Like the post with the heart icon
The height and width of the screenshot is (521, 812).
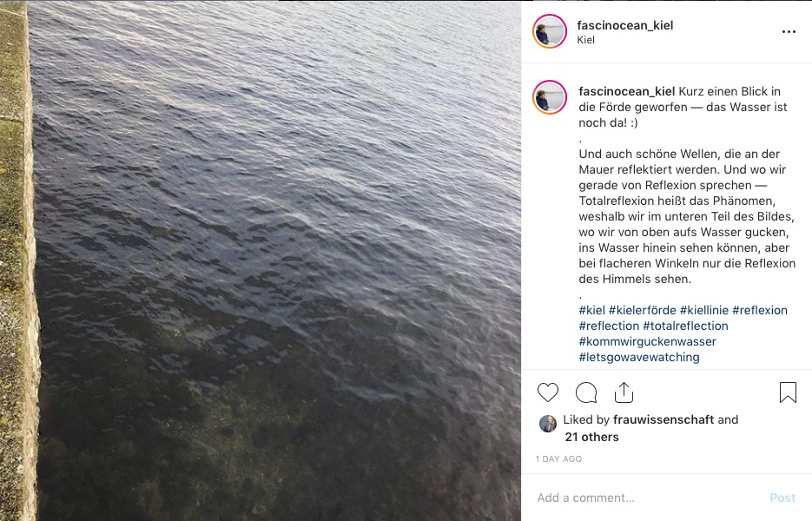(x=548, y=392)
